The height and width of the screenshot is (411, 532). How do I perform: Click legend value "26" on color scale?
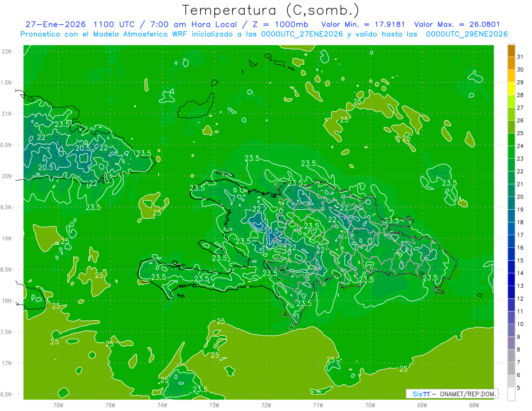(x=520, y=120)
